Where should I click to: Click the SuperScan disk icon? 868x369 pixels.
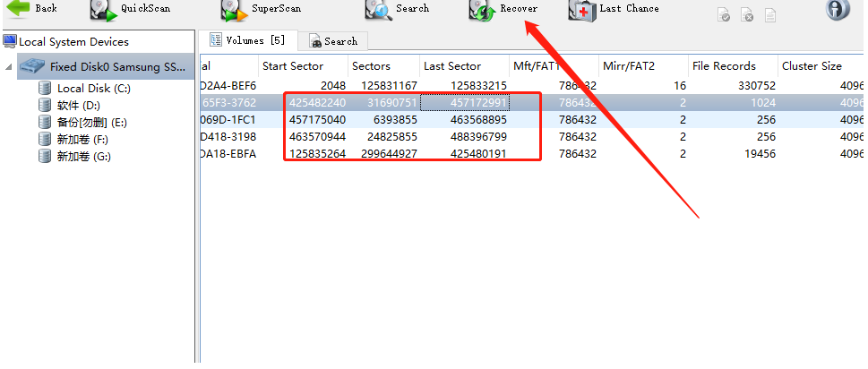pos(234,11)
